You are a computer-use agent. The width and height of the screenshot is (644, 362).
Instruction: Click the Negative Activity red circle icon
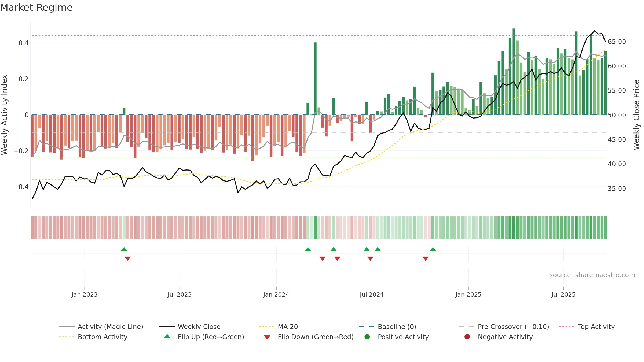click(467, 337)
